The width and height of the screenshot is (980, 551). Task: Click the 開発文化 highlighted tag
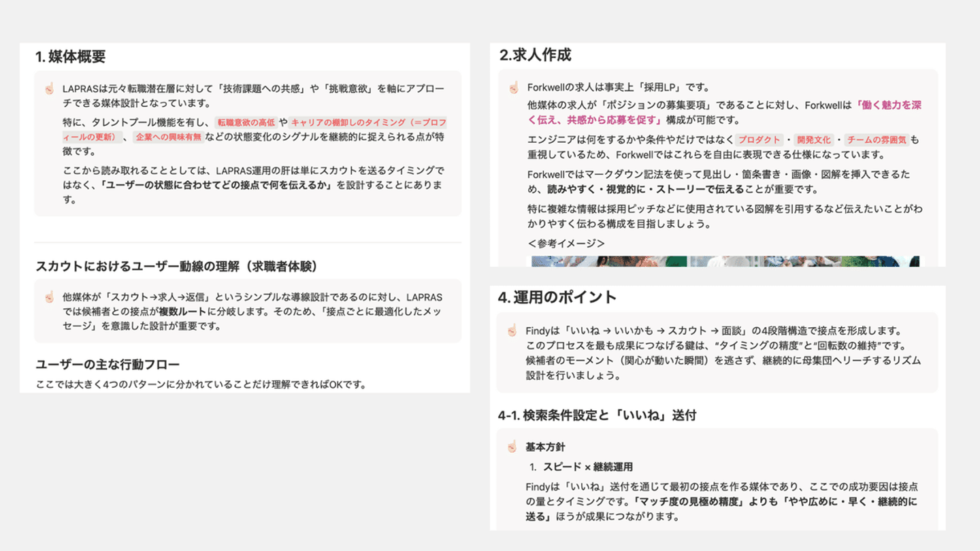tap(814, 140)
